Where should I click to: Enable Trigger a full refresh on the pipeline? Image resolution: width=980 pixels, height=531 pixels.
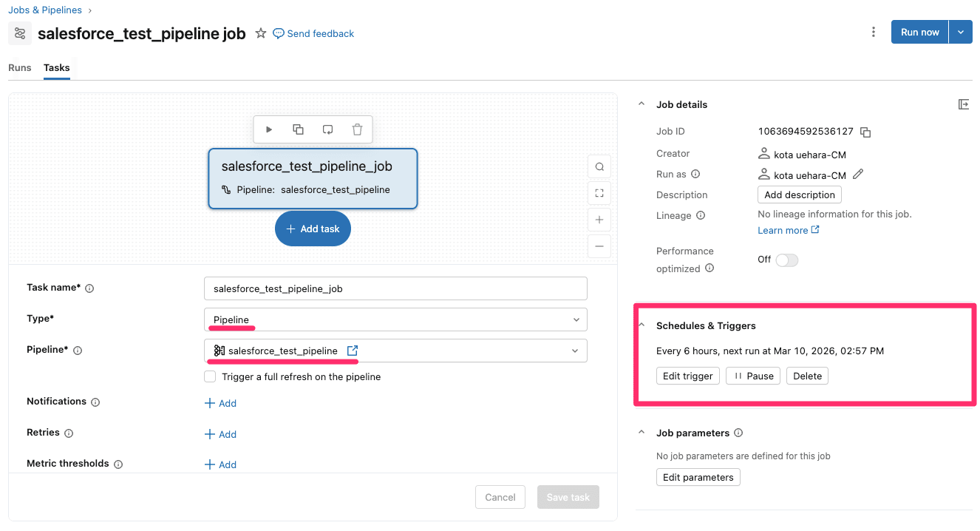210,376
